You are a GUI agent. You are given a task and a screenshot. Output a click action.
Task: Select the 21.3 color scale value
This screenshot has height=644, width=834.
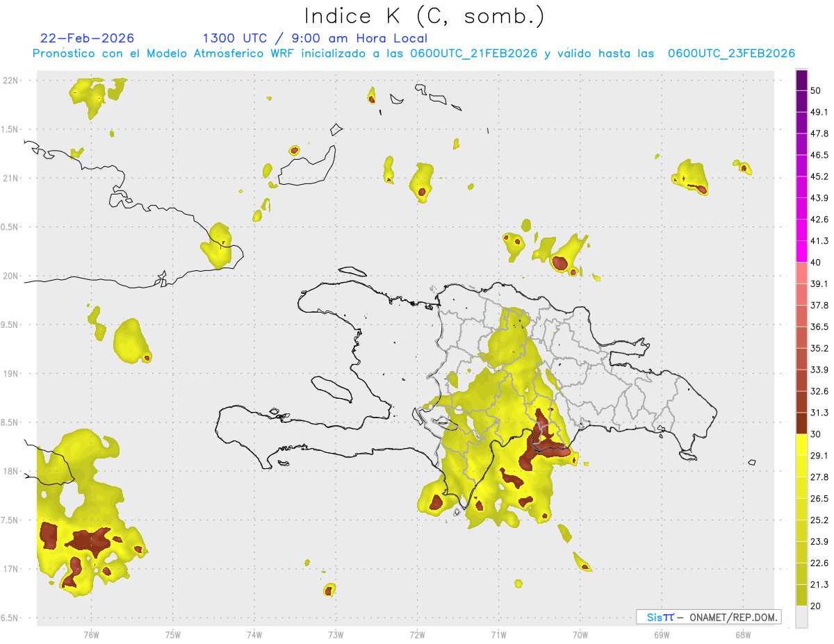pos(819,585)
